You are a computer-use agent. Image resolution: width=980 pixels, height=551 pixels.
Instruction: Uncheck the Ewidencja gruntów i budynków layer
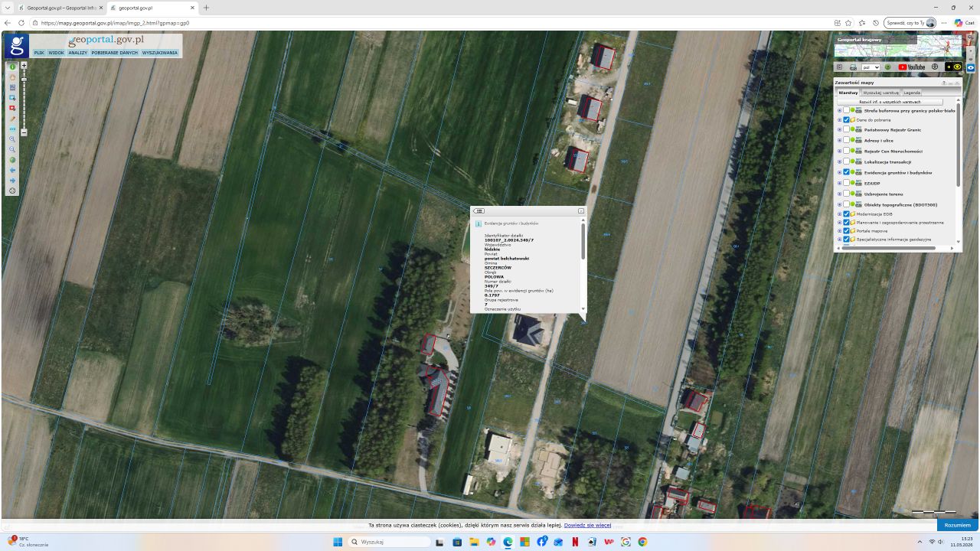846,173
